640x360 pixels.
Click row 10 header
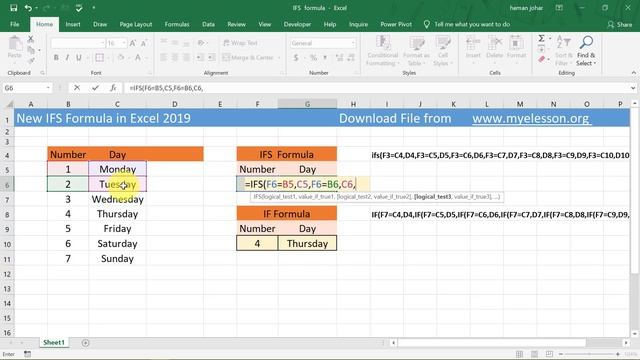[x=7, y=244]
